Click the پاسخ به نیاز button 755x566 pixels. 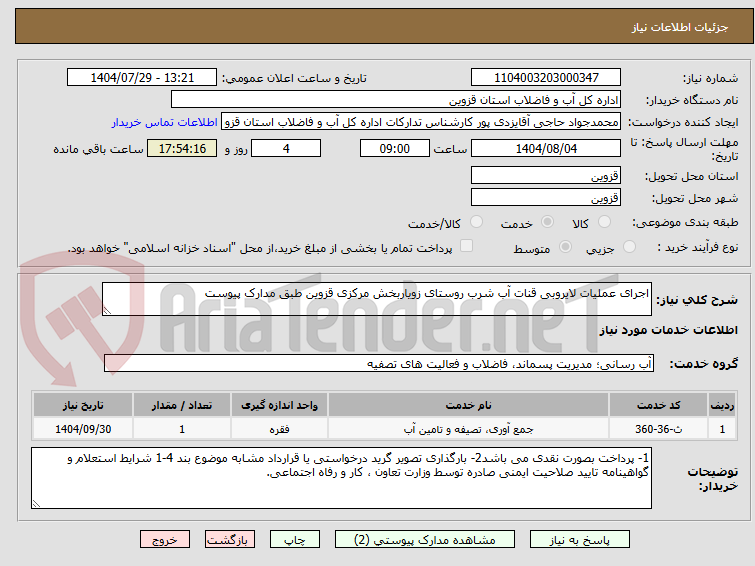coord(580,540)
